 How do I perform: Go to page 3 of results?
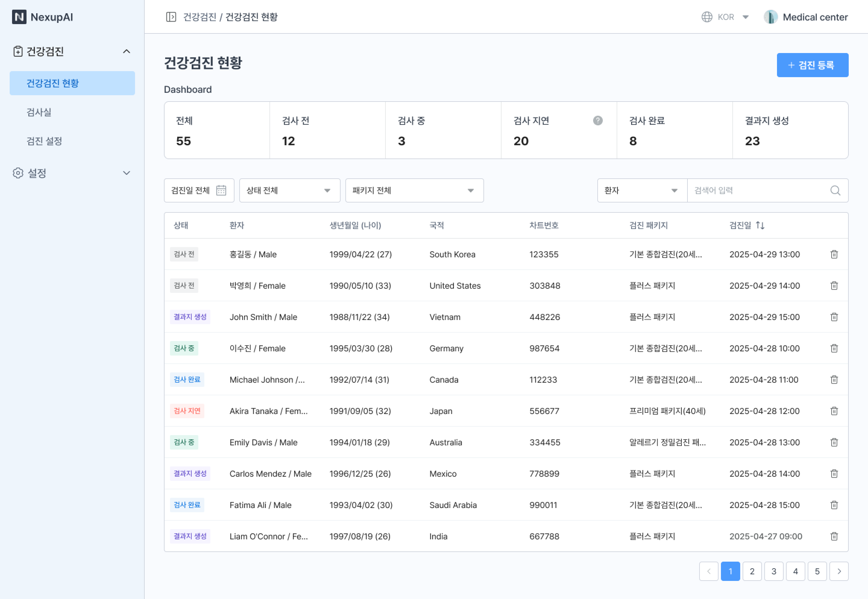click(773, 571)
